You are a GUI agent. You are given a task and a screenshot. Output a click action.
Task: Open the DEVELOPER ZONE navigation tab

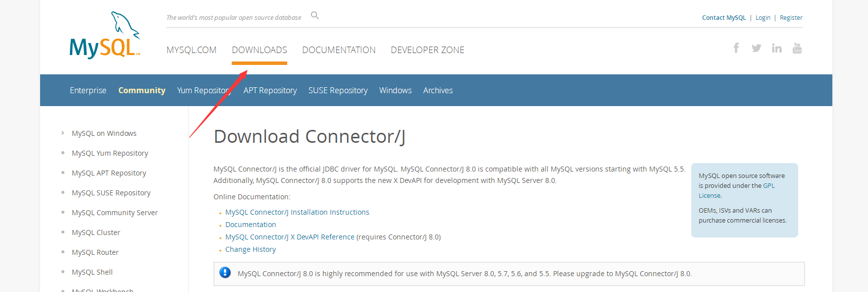[x=427, y=50]
